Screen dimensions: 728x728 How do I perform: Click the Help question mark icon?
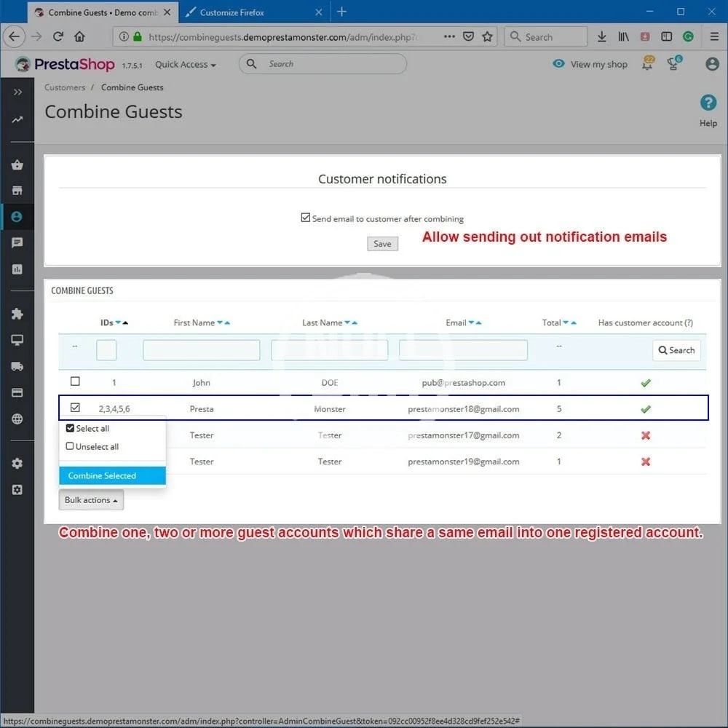(x=708, y=103)
